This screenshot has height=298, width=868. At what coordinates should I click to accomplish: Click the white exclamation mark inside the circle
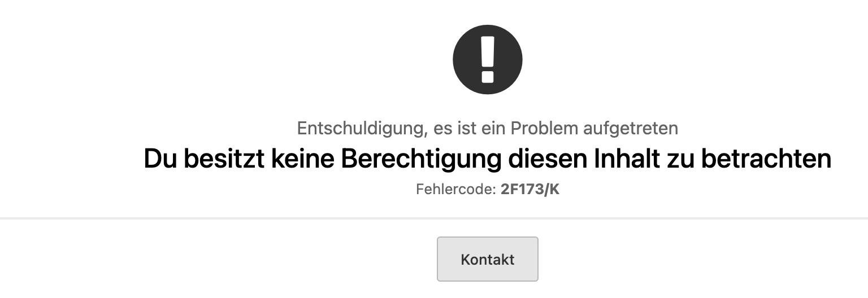coord(487,59)
